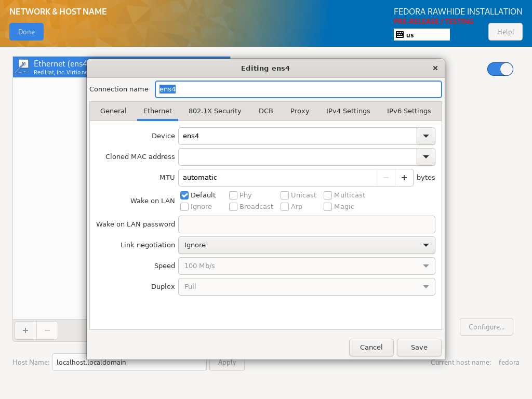Screen dimensions: 532x399
Task: Focus the Cloned MAC address field
Action: pos(298,157)
